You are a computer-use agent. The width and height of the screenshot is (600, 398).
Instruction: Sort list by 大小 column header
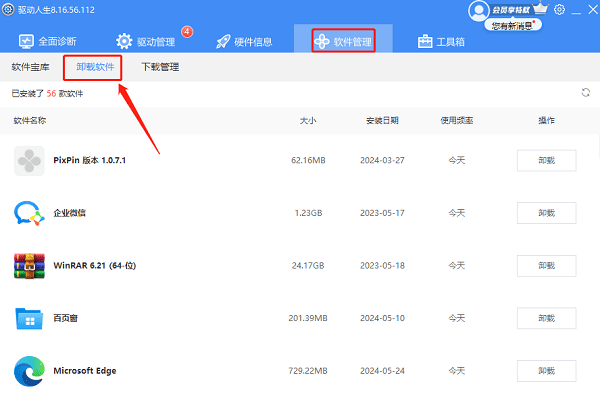[x=308, y=121]
